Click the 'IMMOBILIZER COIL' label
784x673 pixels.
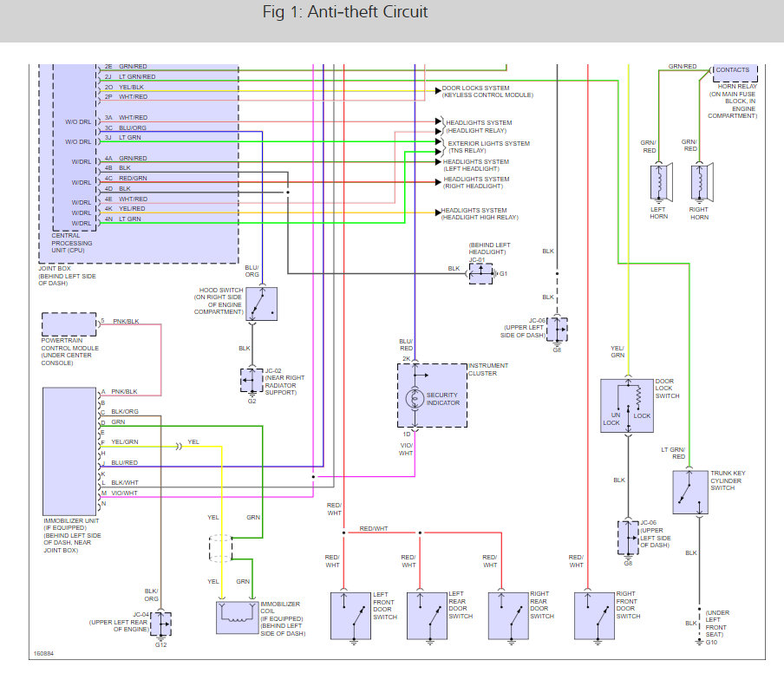279,607
